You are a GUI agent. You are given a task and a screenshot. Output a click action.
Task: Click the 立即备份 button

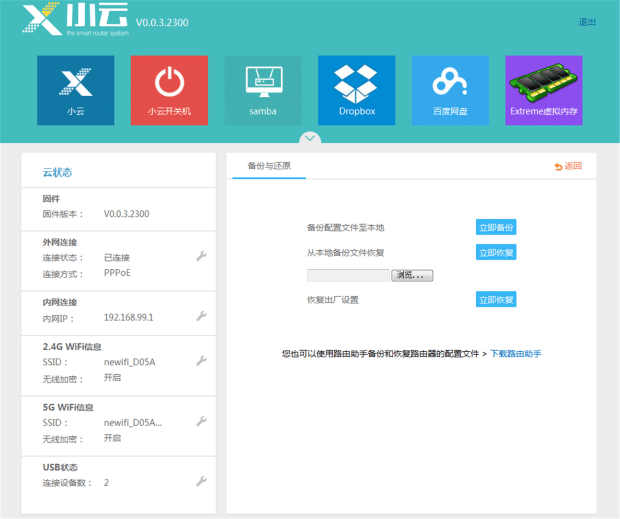pos(496,227)
